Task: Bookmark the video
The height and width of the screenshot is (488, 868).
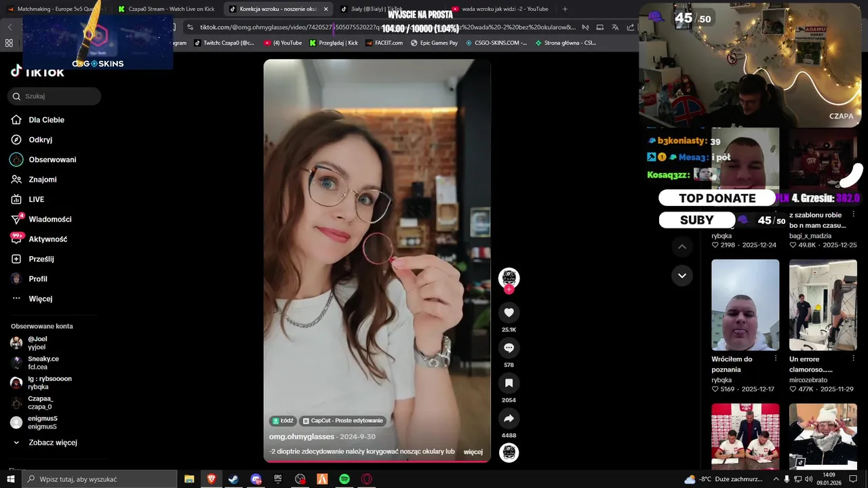Action: click(x=509, y=383)
